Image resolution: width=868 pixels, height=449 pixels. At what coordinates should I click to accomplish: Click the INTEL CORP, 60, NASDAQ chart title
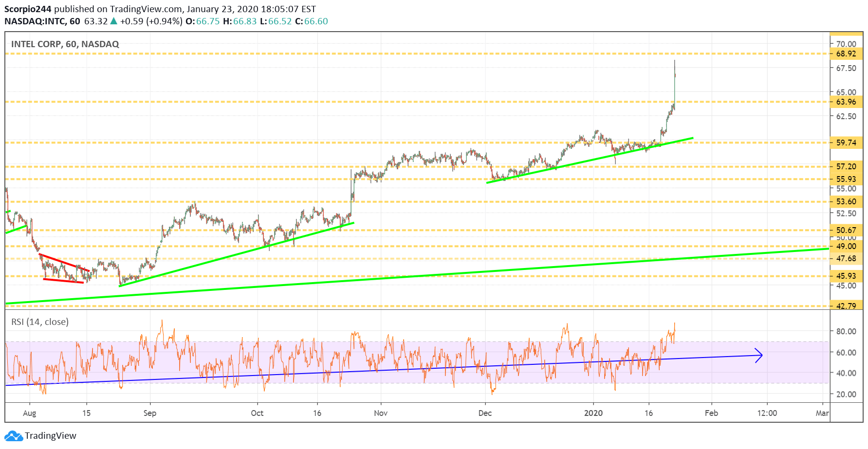65,44
